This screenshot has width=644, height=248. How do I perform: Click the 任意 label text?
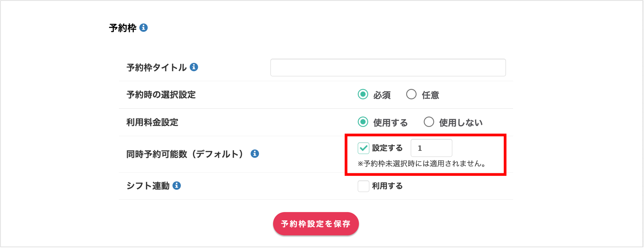pyautogui.click(x=430, y=95)
